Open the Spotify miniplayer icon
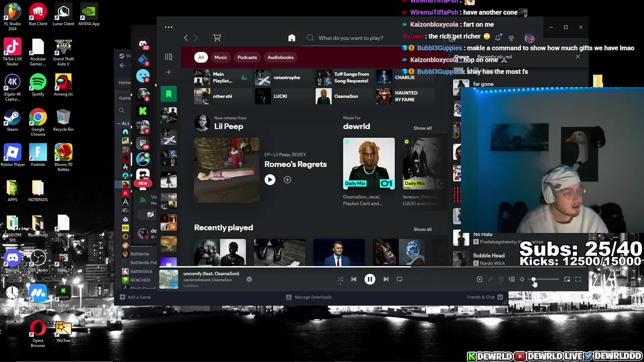Screen dimensions: 644x362 (567, 279)
